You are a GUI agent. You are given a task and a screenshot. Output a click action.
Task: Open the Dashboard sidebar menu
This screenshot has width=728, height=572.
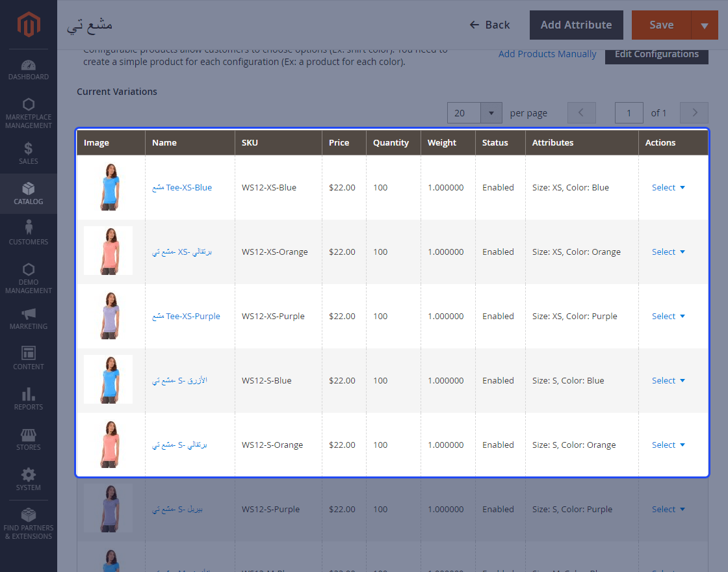(x=29, y=70)
